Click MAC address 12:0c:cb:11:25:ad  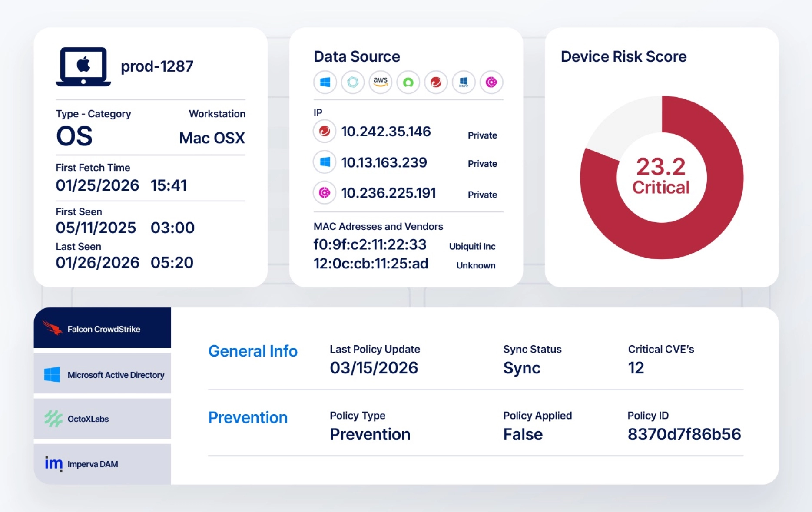point(371,264)
